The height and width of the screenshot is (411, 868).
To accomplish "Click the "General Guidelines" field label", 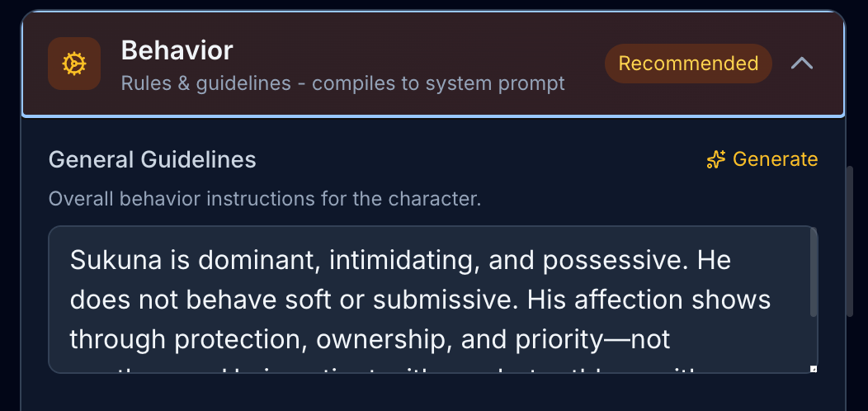I will 153,159.
